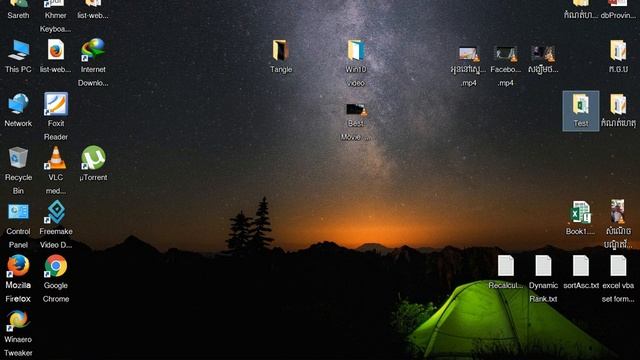This screenshot has width=640, height=360.
Task: Select the Book1 Excel file
Action: point(580,218)
